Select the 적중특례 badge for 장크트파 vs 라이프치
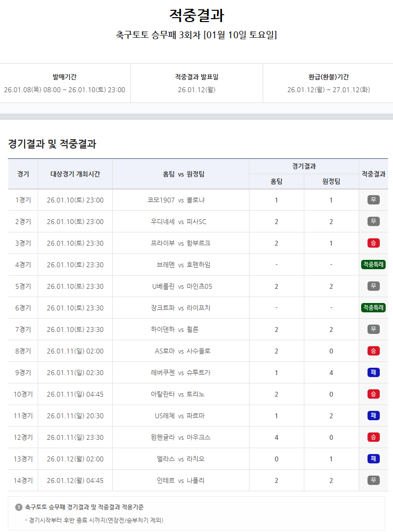Viewport: 393px width, 532px height. pyautogui.click(x=374, y=307)
